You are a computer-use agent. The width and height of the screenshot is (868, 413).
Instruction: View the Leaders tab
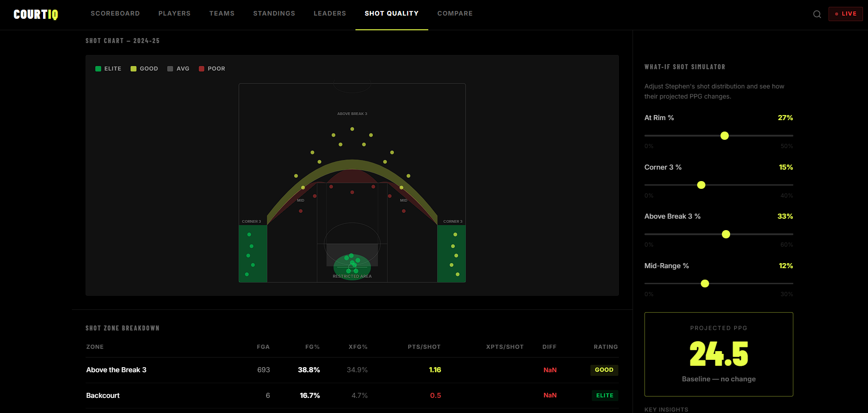click(x=330, y=13)
